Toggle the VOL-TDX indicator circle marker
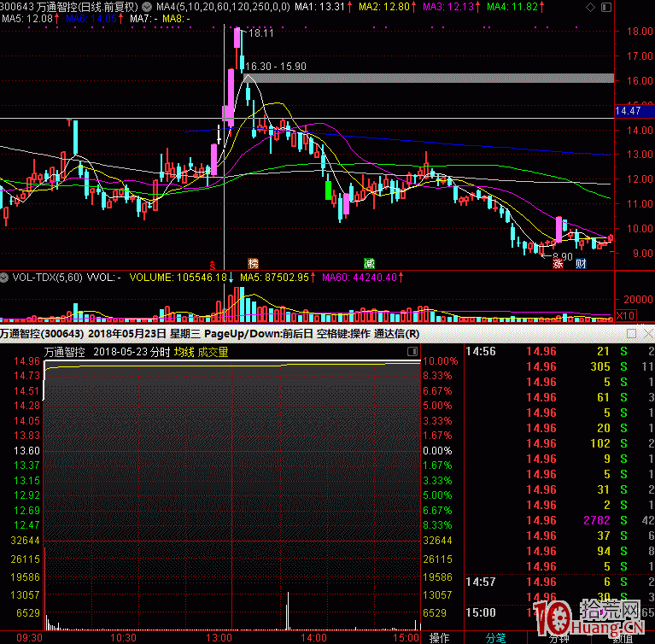The width and height of the screenshot is (655, 644). [x=4, y=278]
